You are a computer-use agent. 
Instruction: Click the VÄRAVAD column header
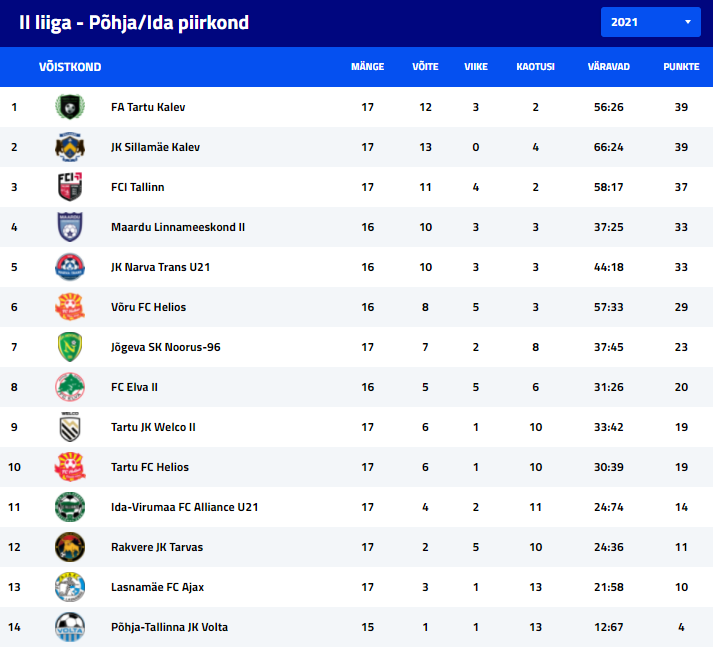(x=608, y=67)
